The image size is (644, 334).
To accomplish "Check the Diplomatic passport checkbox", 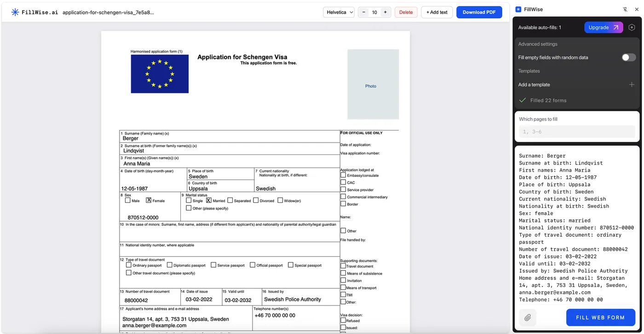I will point(170,265).
